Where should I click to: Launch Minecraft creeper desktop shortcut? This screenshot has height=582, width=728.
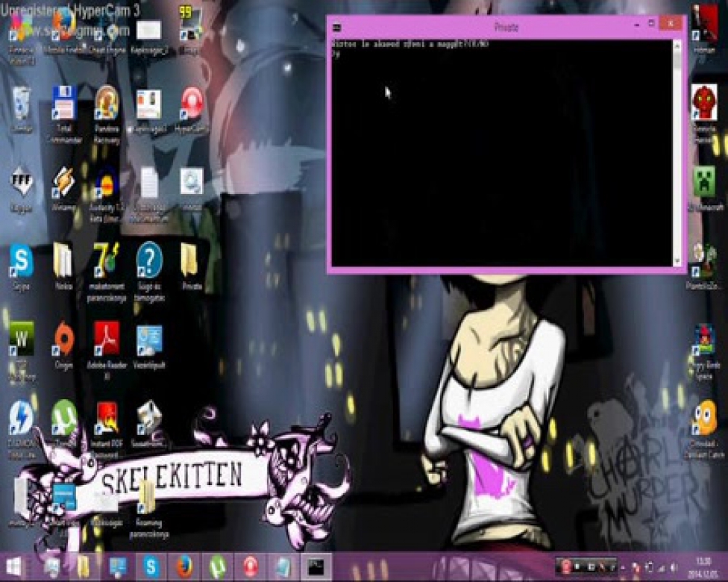point(704,190)
